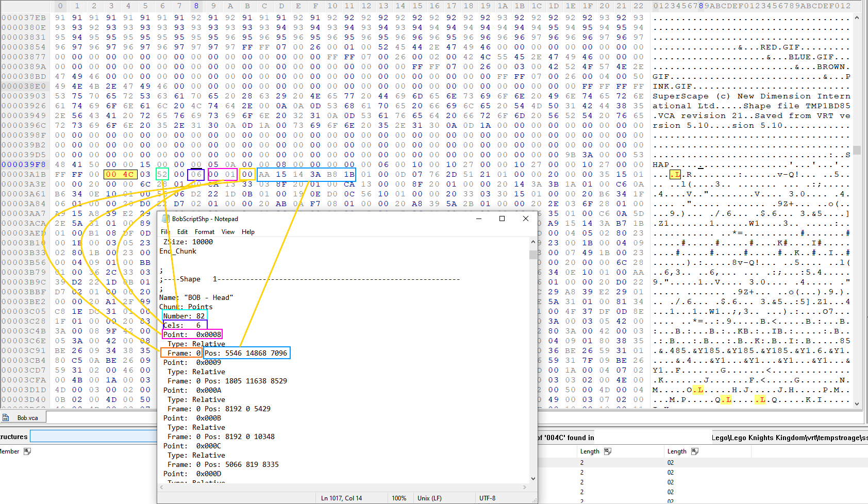Open the Format menu in Notepad
Screen dimensions: 868x504
(x=204, y=232)
